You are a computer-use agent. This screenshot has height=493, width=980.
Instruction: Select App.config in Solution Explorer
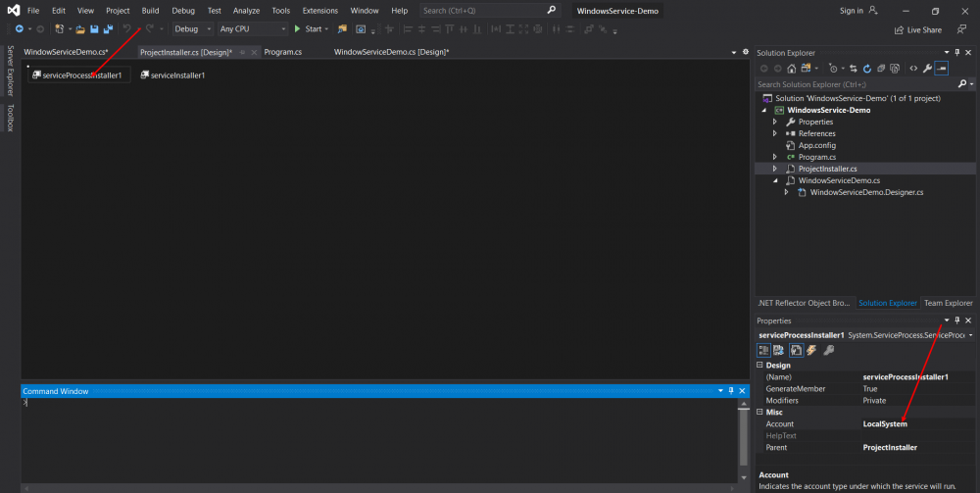pos(817,145)
